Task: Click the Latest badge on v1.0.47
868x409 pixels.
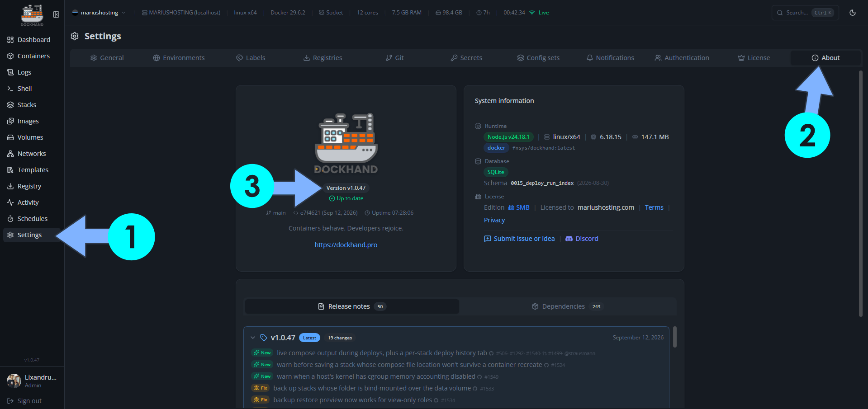Action: (309, 338)
